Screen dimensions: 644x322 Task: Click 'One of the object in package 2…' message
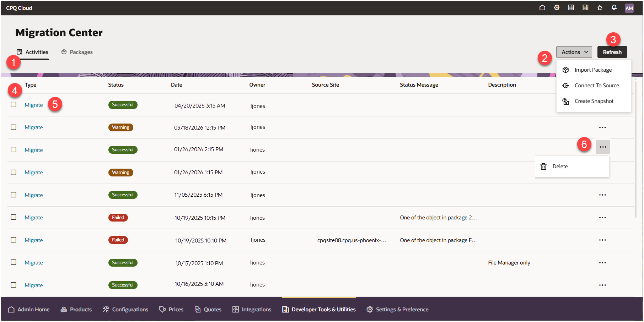tap(438, 218)
